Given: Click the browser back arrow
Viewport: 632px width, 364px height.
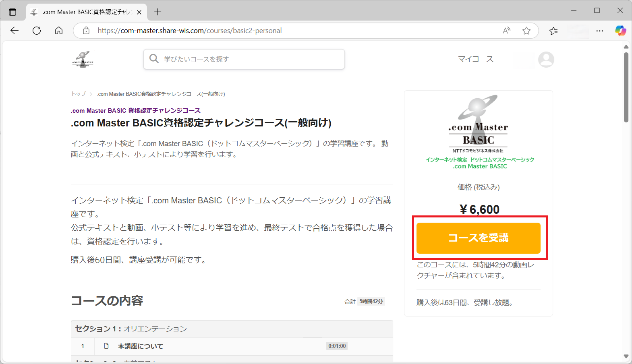Looking at the screenshot, I should (15, 31).
